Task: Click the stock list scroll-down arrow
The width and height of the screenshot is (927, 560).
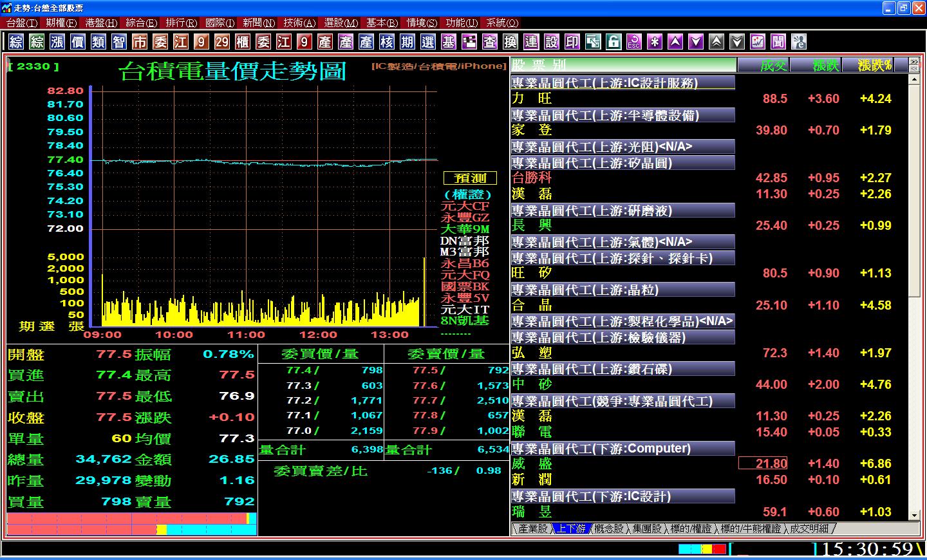Action: click(914, 515)
